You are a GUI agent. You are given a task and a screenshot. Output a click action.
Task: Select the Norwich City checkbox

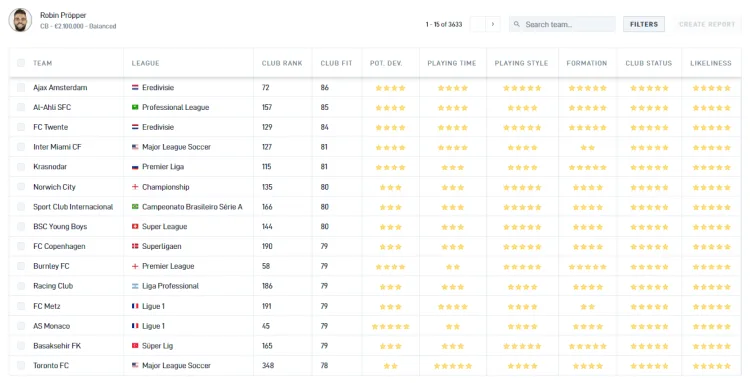coord(21,187)
